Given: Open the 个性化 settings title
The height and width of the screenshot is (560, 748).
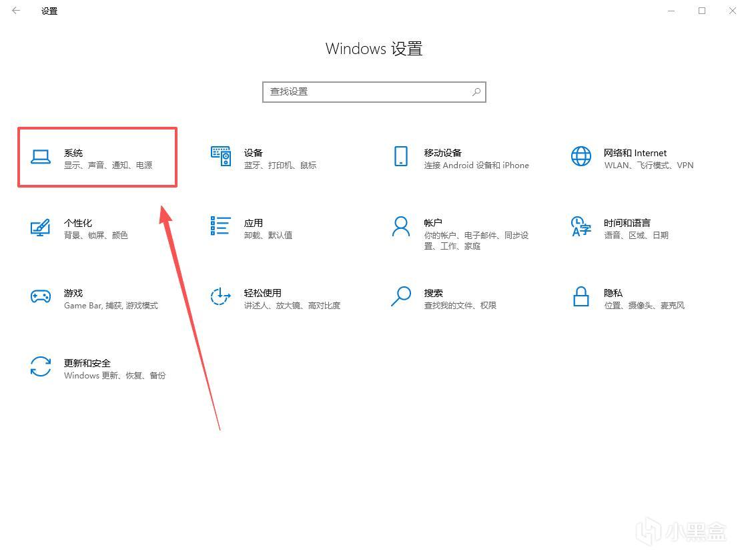Looking at the screenshot, I should coord(78,223).
